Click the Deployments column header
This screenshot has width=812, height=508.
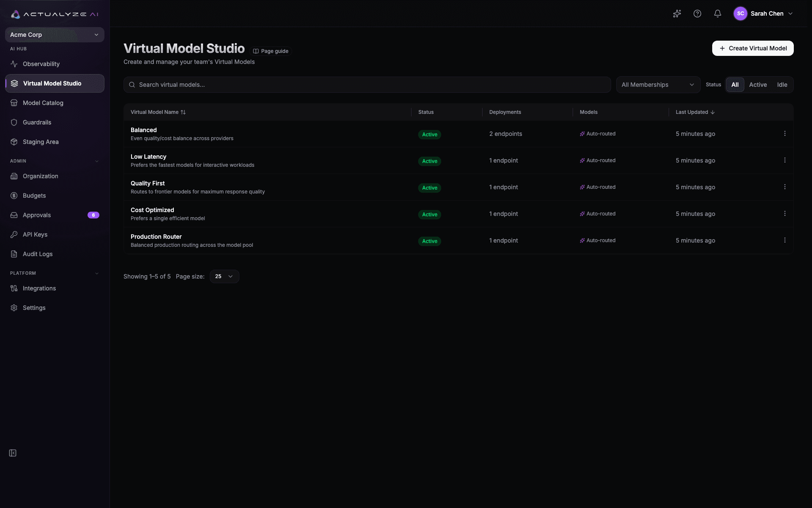coord(505,112)
